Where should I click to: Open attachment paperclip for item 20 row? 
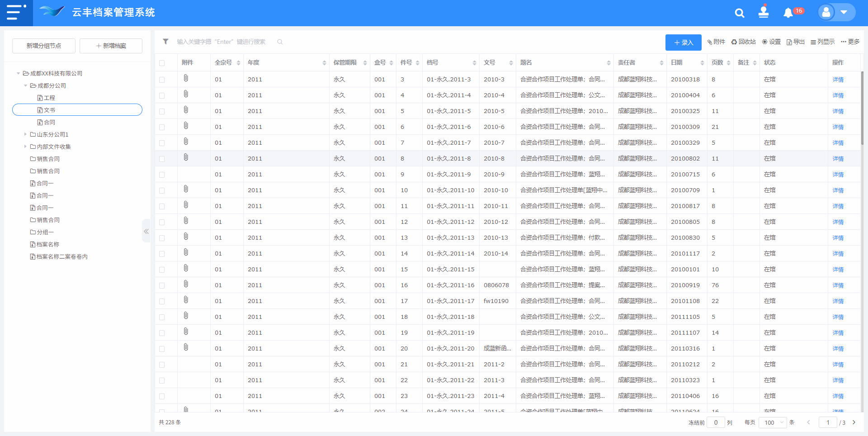[186, 347]
